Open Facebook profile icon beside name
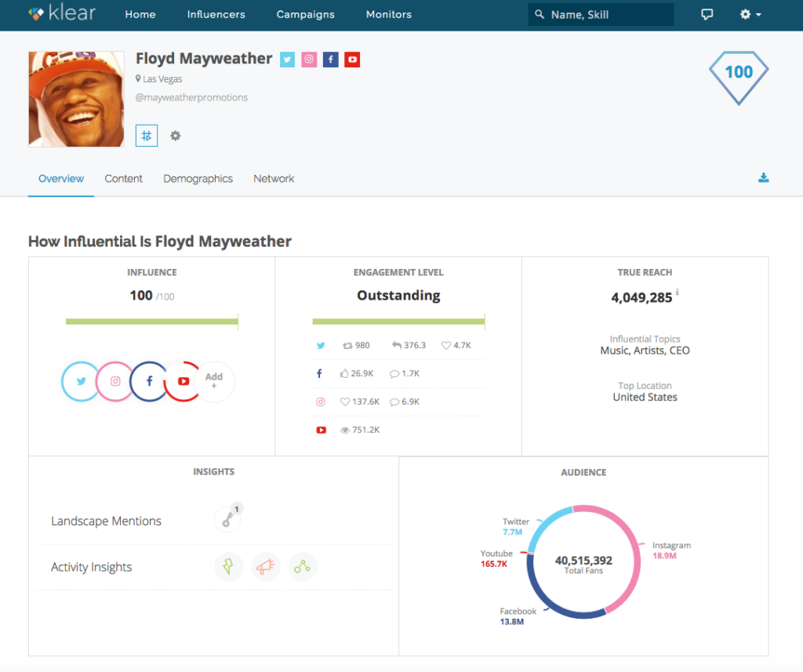803x672 pixels. point(331,60)
